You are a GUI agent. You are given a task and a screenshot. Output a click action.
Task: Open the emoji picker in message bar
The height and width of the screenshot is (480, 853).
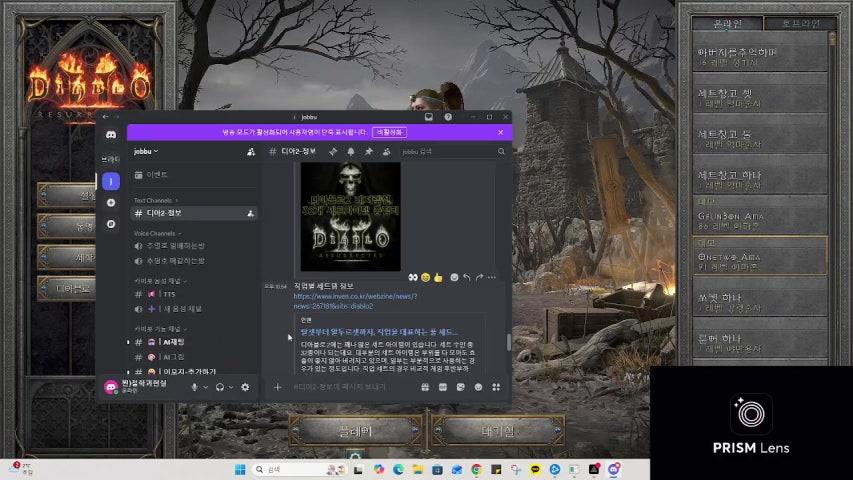[x=478, y=387]
